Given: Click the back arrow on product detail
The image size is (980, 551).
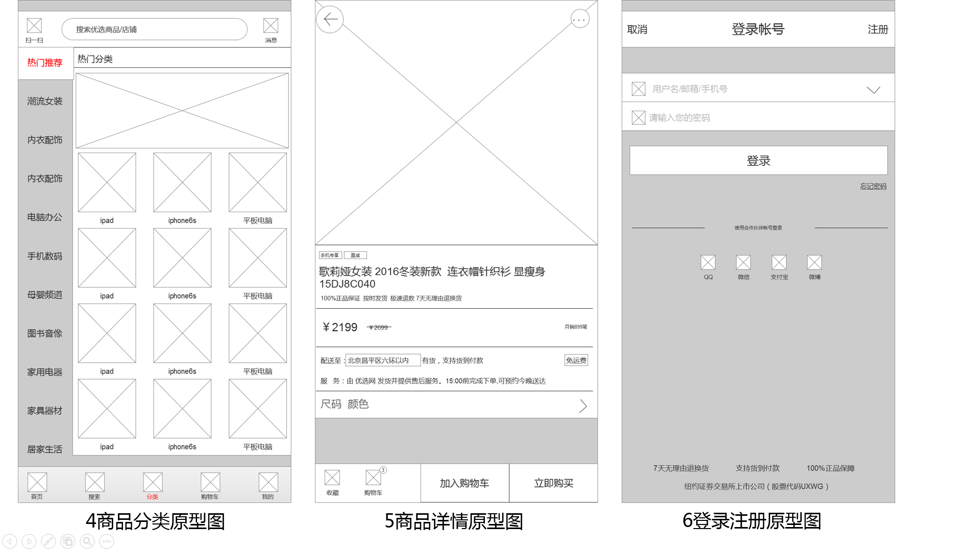Looking at the screenshot, I should pyautogui.click(x=330, y=20).
